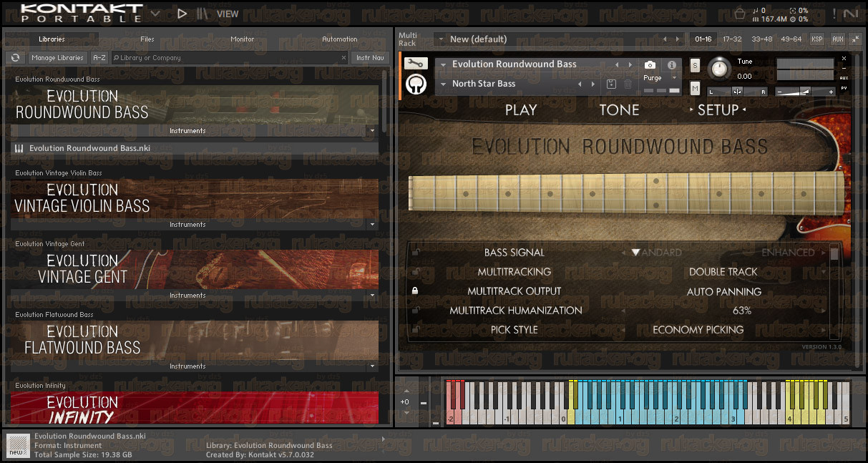Open the snapshot view camera icon
The width and height of the screenshot is (868, 463).
pos(650,64)
